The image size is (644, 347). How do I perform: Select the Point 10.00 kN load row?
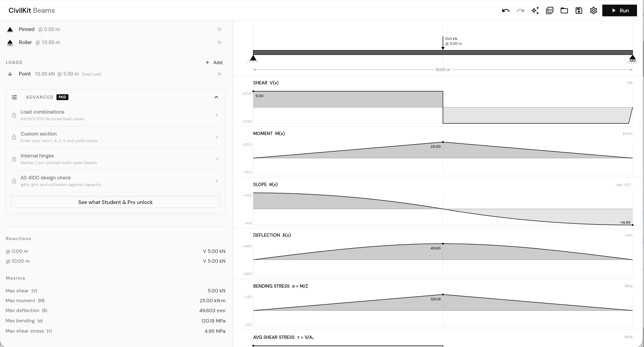(x=115, y=74)
